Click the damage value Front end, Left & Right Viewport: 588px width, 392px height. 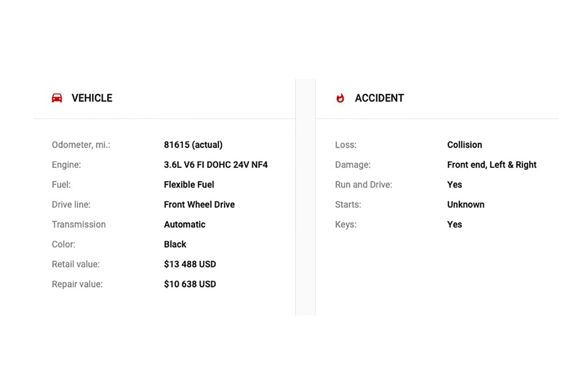[491, 165]
